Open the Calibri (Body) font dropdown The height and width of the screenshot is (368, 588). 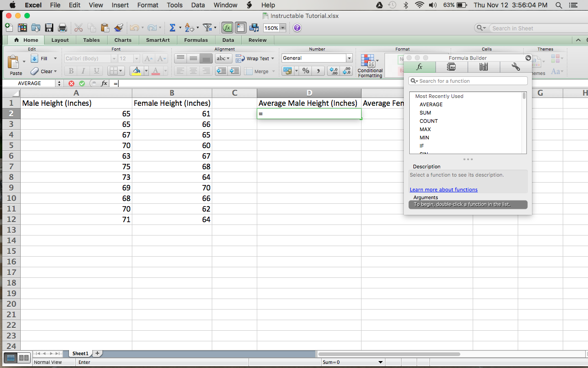click(x=114, y=59)
